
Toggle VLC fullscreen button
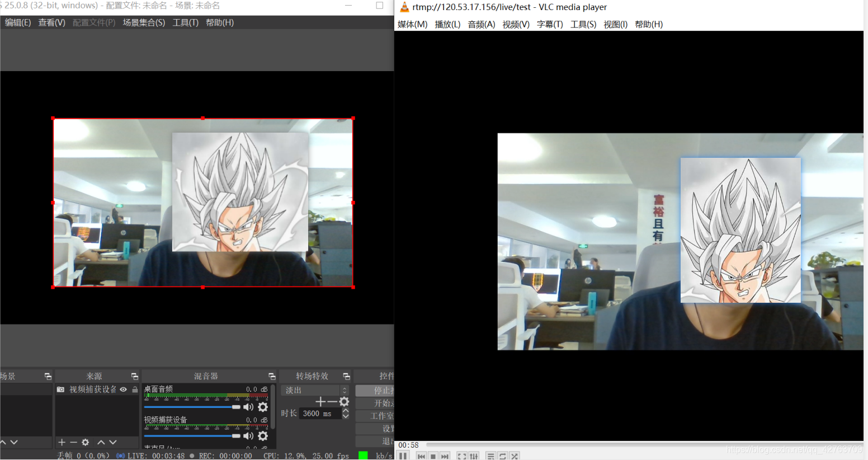(461, 456)
